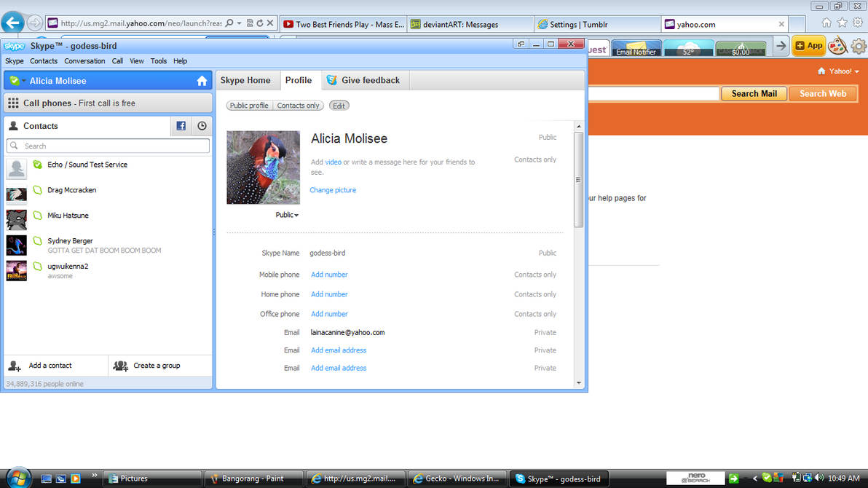Switch to the Profile tab
Viewport: 868px width, 488px height.
(299, 80)
